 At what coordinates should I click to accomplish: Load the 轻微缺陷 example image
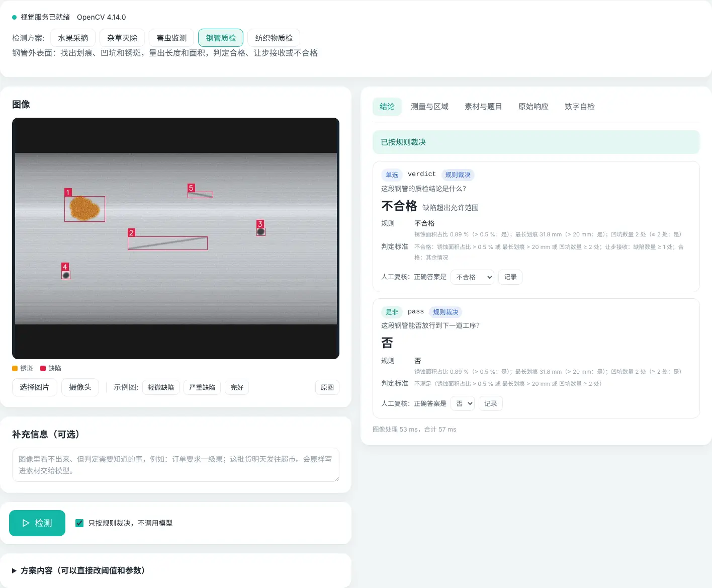click(x=161, y=387)
